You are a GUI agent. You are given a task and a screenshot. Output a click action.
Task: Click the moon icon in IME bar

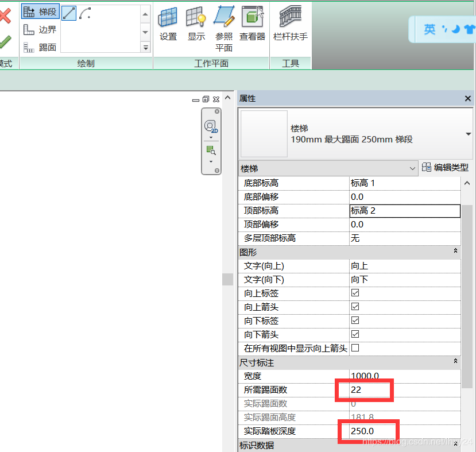pos(456,29)
